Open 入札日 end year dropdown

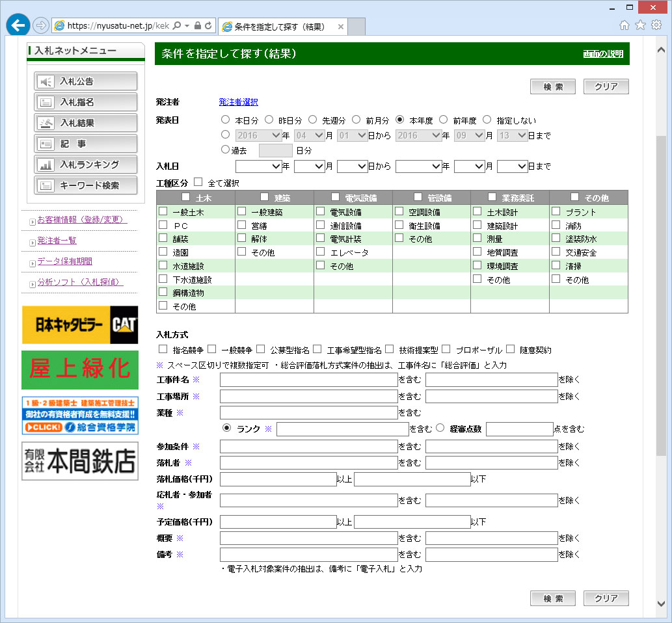(419, 166)
